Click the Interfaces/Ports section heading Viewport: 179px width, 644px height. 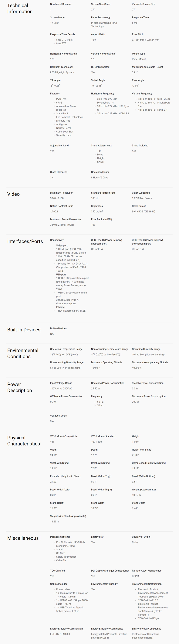tap(25, 241)
